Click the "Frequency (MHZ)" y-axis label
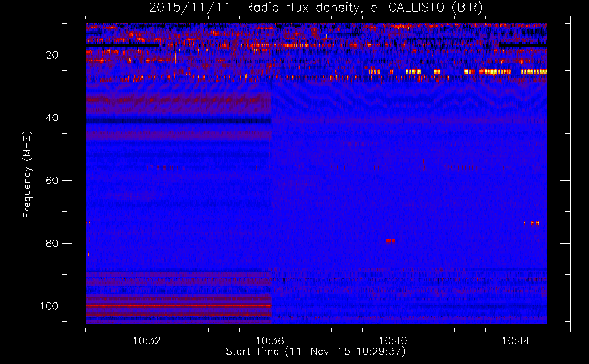589x364 pixels. tap(27, 174)
